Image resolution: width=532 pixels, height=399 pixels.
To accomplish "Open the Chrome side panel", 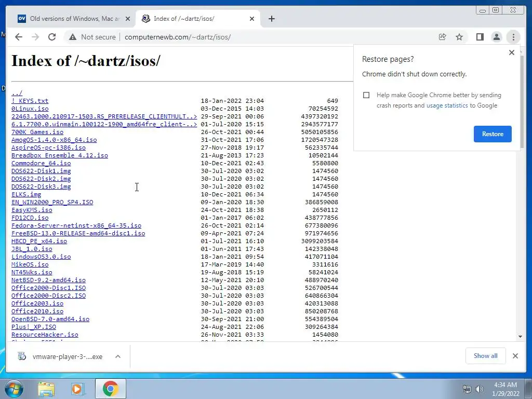I will tap(480, 37).
